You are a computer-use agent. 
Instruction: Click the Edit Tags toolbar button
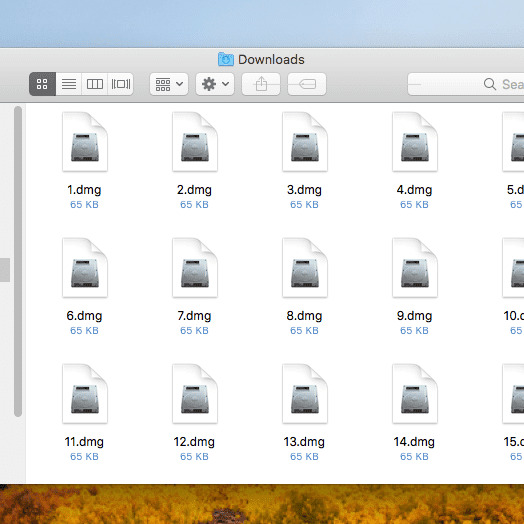[x=307, y=84]
